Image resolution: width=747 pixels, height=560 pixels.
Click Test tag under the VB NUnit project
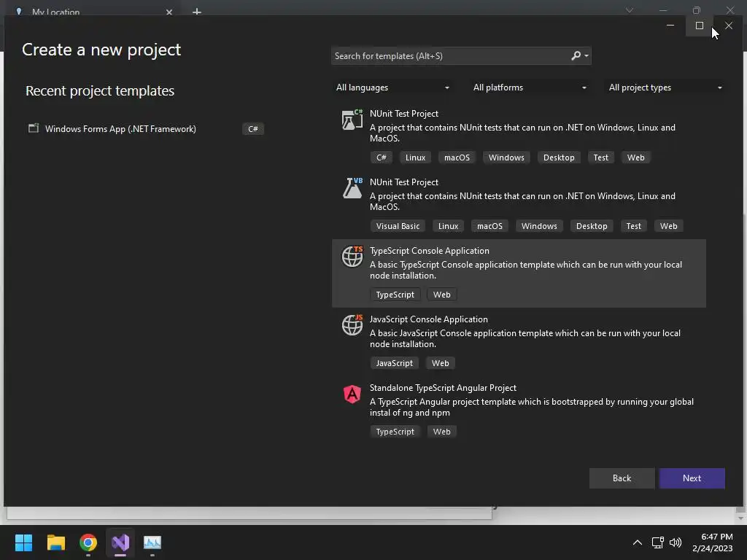634,226
